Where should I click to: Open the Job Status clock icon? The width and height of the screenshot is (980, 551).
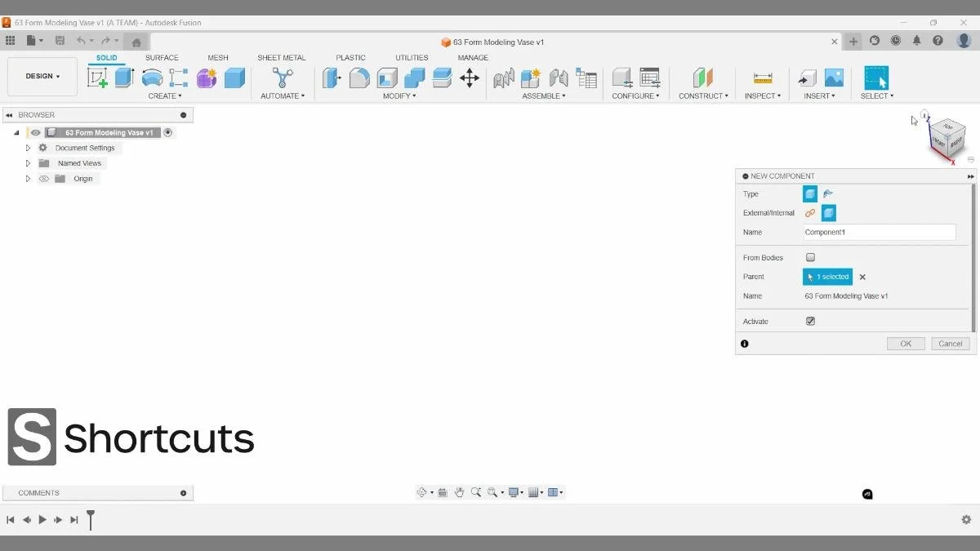[896, 40]
